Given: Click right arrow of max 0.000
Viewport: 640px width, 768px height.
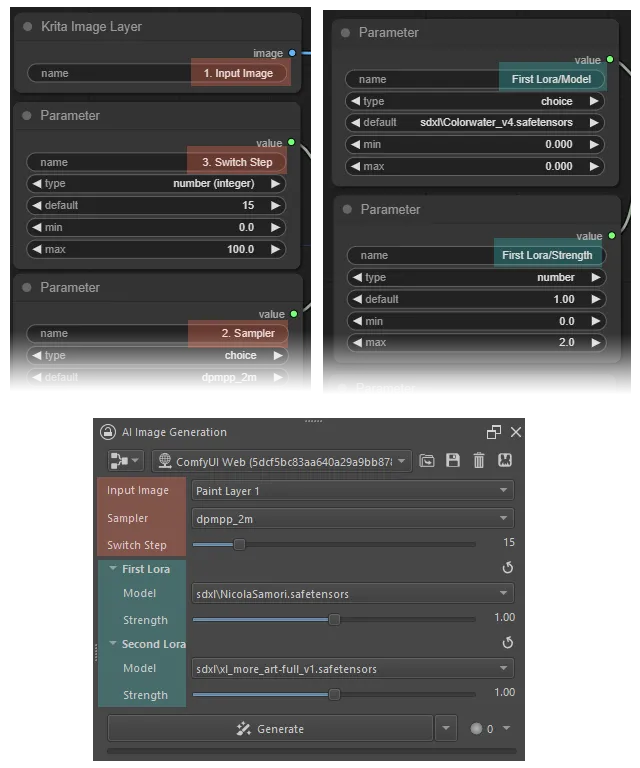Looking at the screenshot, I should pos(594,167).
